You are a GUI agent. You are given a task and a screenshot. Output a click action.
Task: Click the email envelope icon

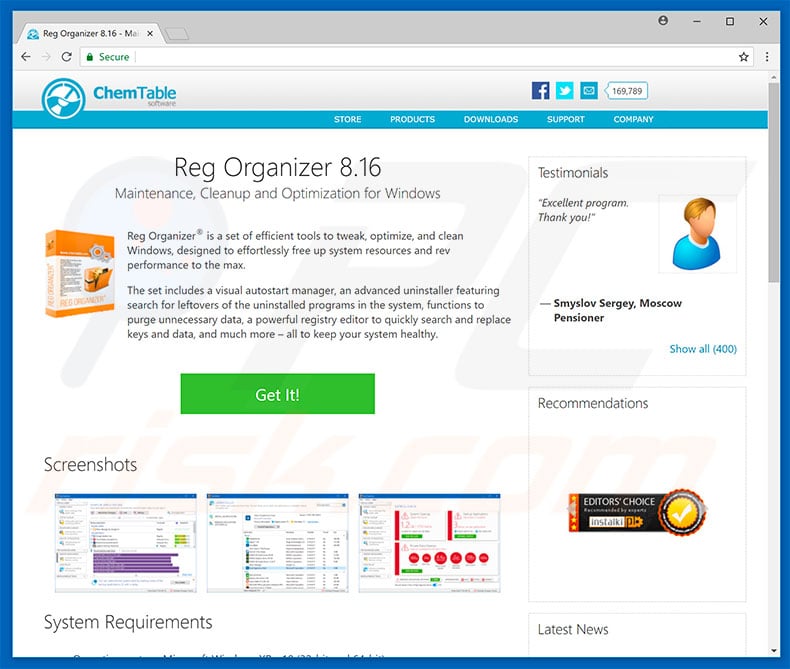(x=588, y=91)
